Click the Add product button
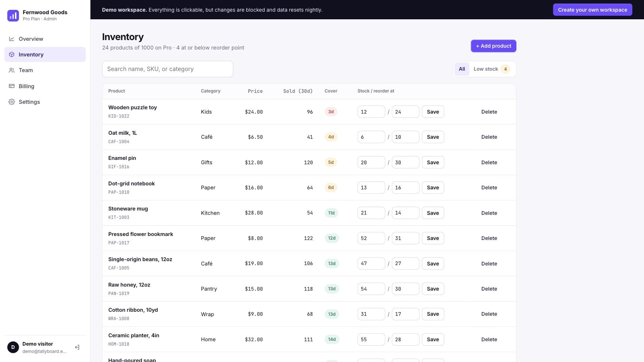Viewport: 644px width, 362px height. (493, 46)
